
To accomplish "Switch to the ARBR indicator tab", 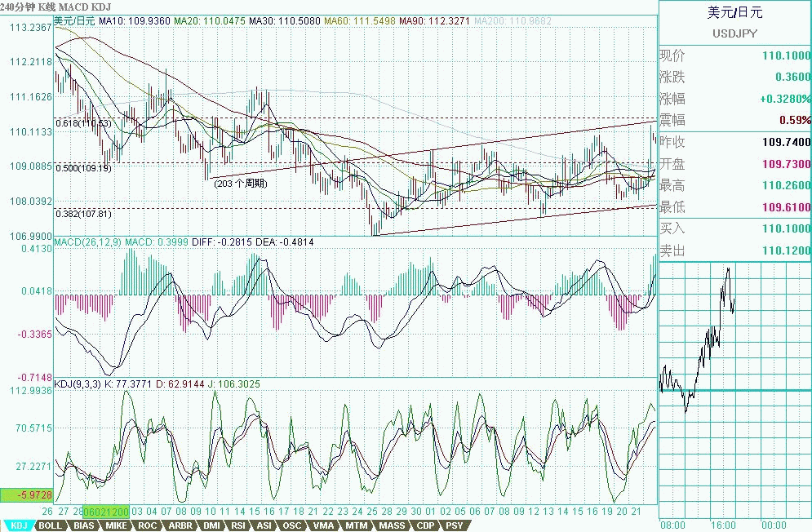I will click(x=180, y=525).
